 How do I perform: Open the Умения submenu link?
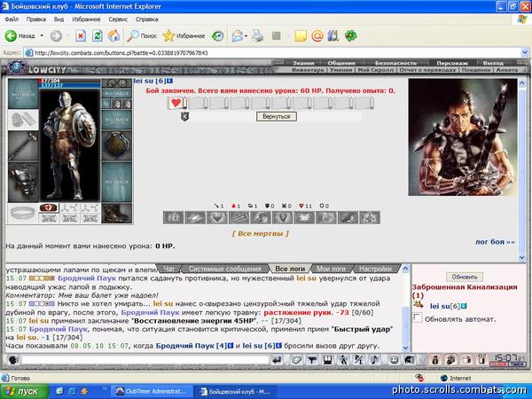pyautogui.click(x=340, y=69)
